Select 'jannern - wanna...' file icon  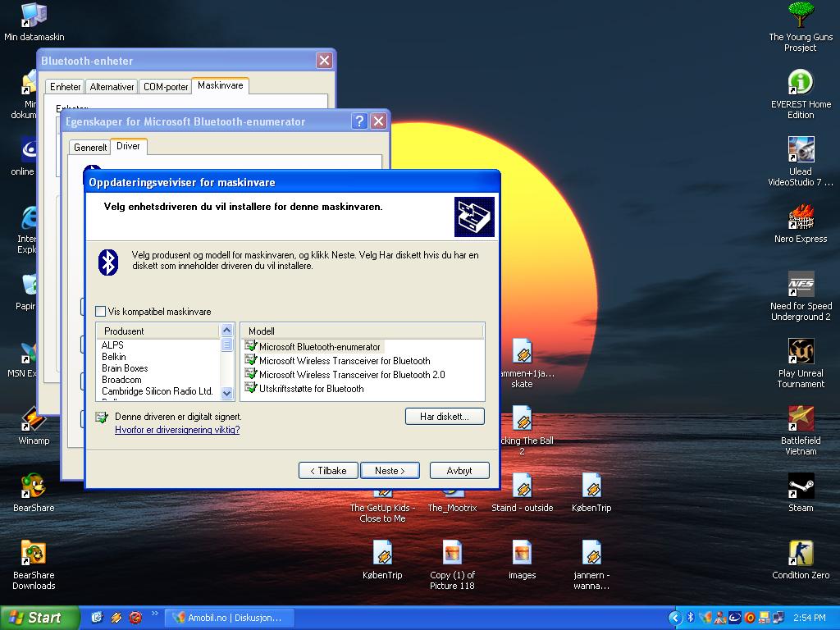(x=591, y=564)
